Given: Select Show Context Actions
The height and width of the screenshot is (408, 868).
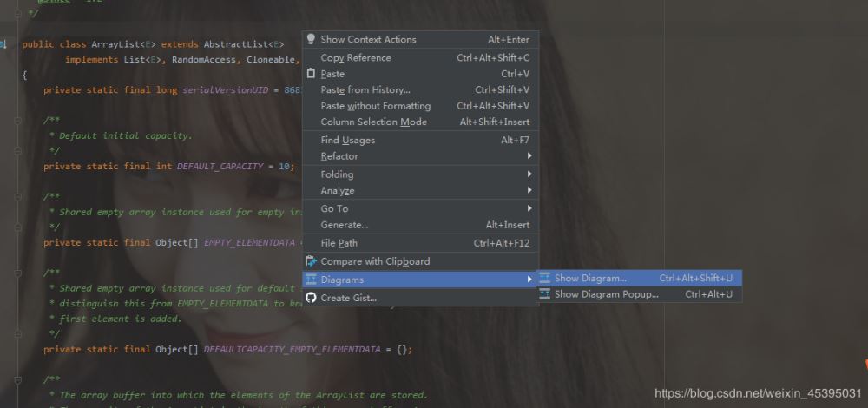Looking at the screenshot, I should pos(420,39).
